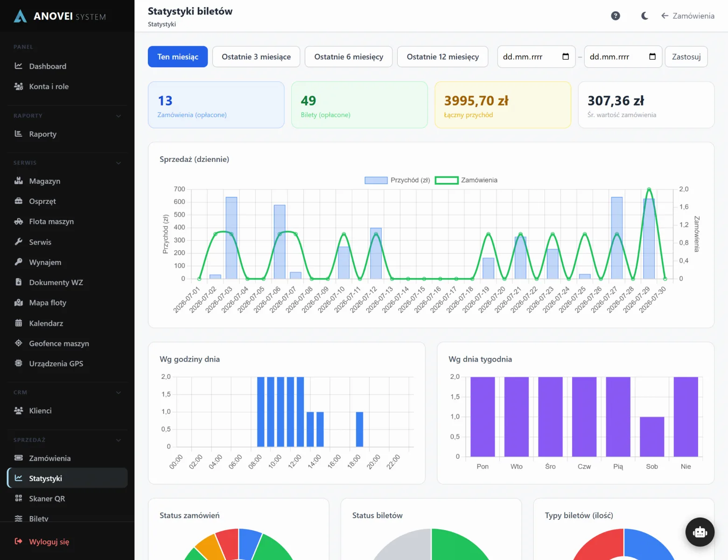Click the Mapa floty map icon
This screenshot has width=728, height=560.
(19, 302)
